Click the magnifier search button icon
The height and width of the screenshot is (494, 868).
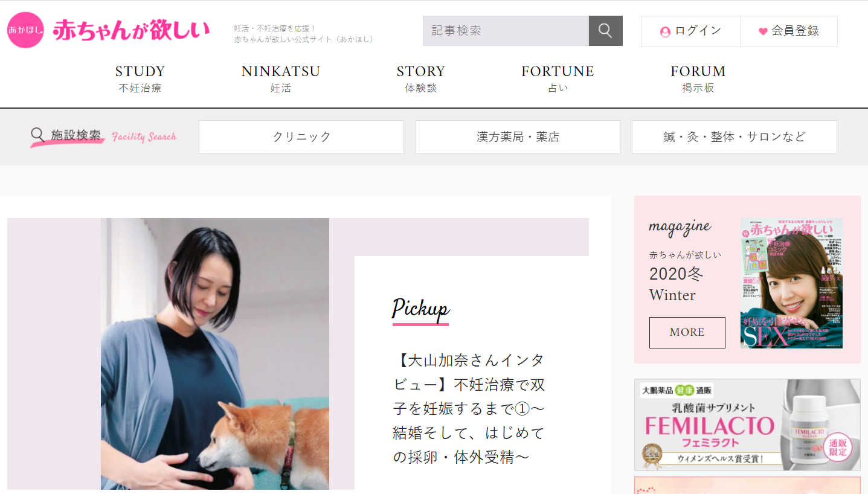[x=605, y=31]
